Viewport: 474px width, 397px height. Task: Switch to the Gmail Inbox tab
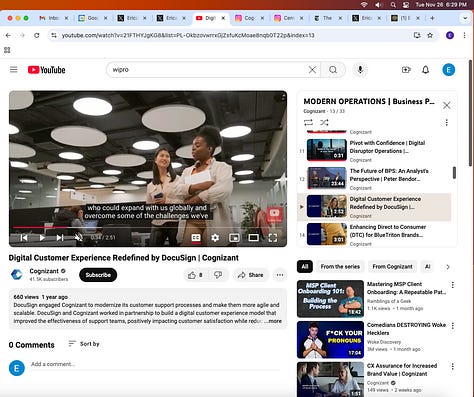52,18
